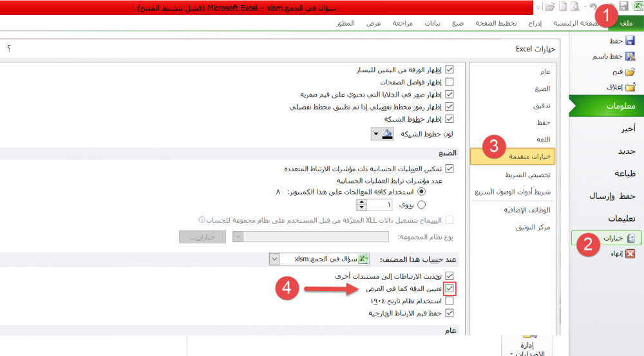The width and height of the screenshot is (644, 356).
Task: Toggle تحديث الارتباطات إلى مستندات أخرى checkbox
Action: coord(450,276)
